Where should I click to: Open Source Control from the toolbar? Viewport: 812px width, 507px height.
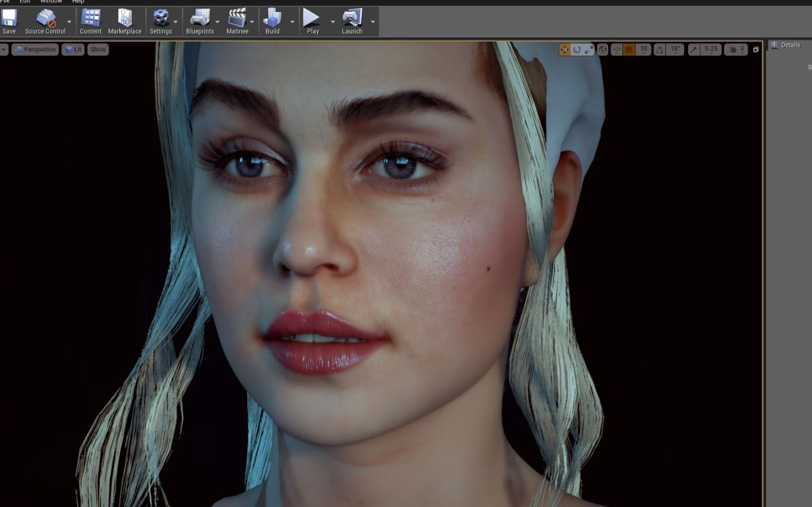pos(45,22)
